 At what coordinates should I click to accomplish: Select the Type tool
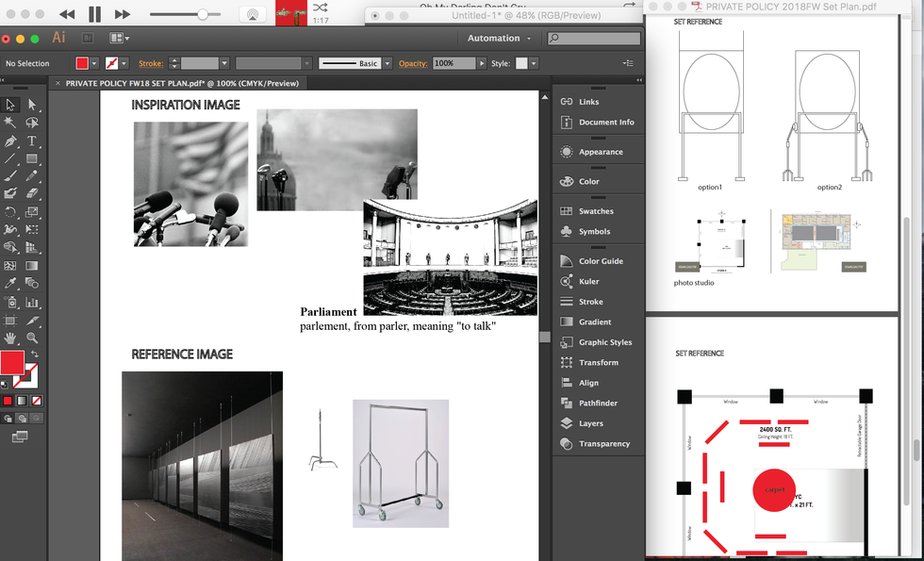pos(32,141)
